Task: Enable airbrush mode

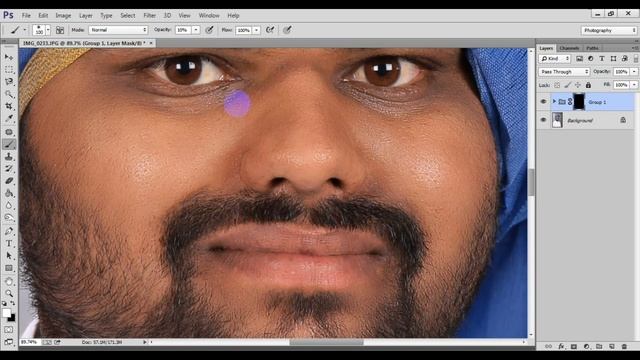Action: pyautogui.click(x=270, y=30)
